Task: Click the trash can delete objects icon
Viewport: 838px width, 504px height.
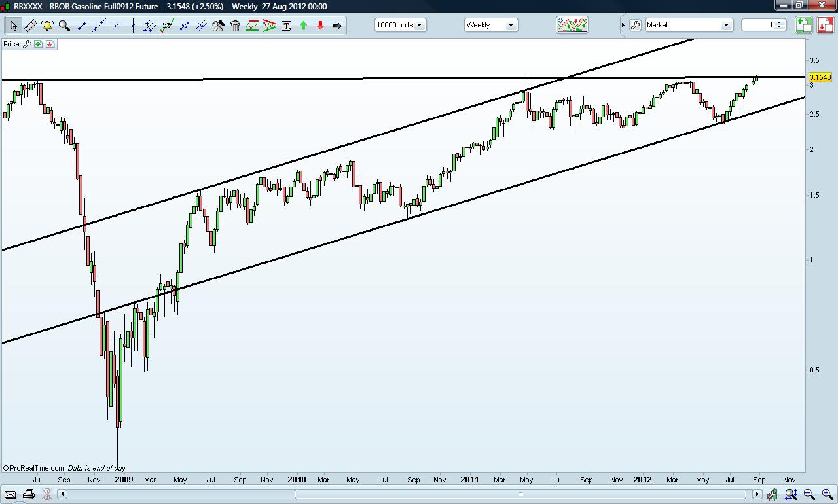Action: click(x=235, y=26)
